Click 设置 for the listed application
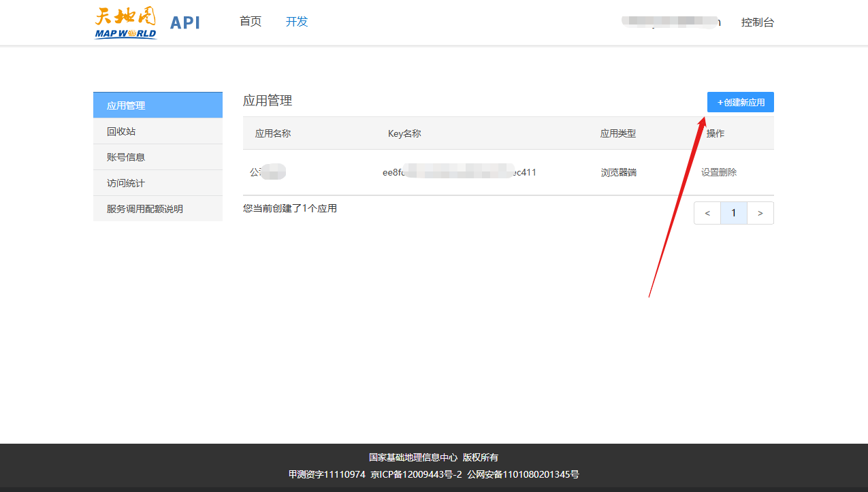 coord(710,173)
